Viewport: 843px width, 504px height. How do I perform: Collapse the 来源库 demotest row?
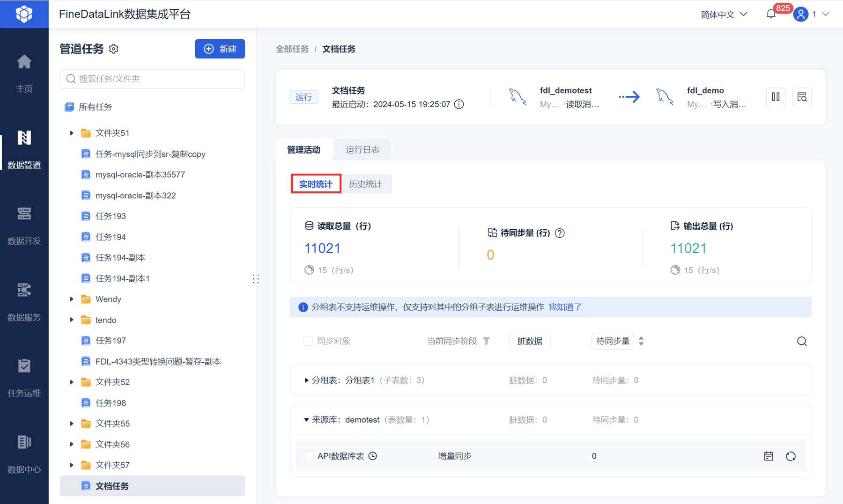[306, 420]
